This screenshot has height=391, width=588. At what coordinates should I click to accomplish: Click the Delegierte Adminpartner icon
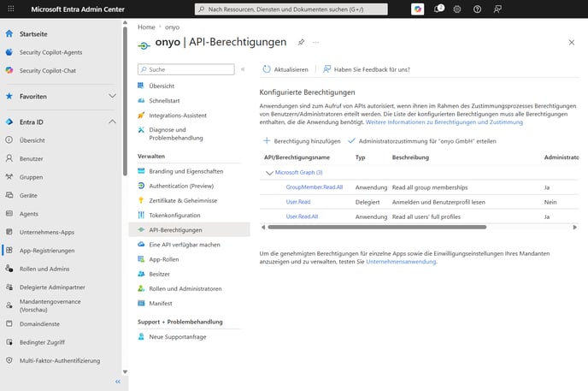[x=9, y=287]
